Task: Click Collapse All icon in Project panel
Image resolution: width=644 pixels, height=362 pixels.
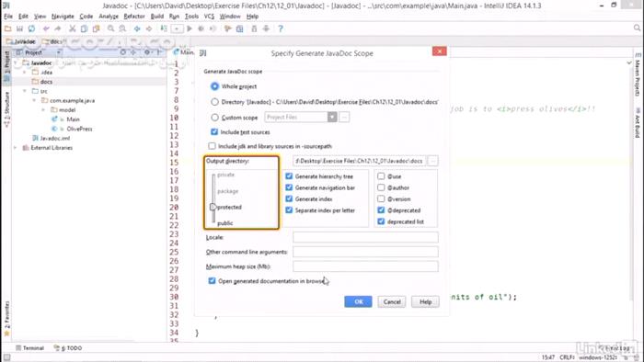Action: point(133,52)
